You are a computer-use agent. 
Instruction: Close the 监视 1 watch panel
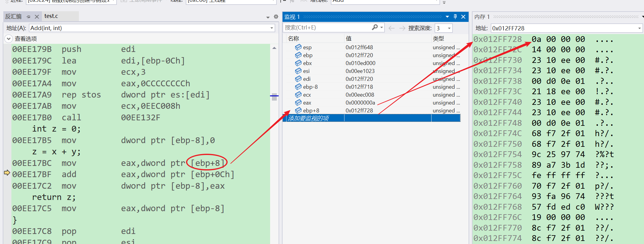tap(463, 17)
